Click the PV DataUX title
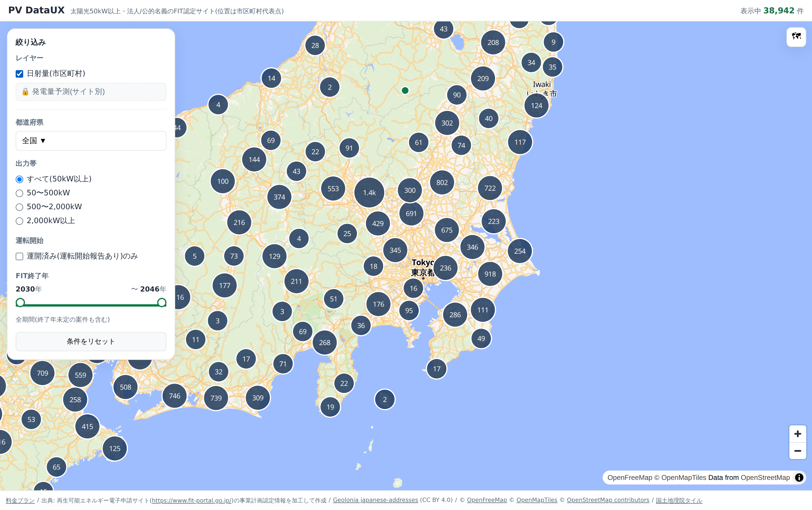The width and height of the screenshot is (812, 510). pyautogui.click(x=37, y=10)
